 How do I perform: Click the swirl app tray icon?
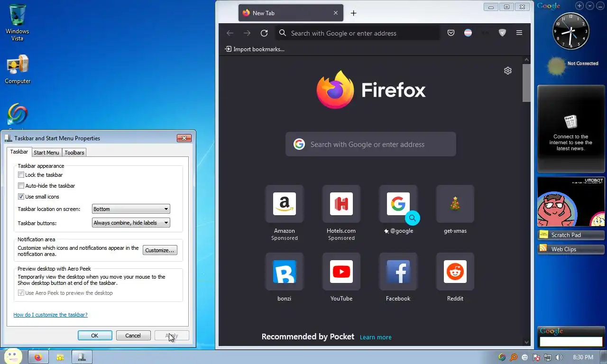coord(502,357)
